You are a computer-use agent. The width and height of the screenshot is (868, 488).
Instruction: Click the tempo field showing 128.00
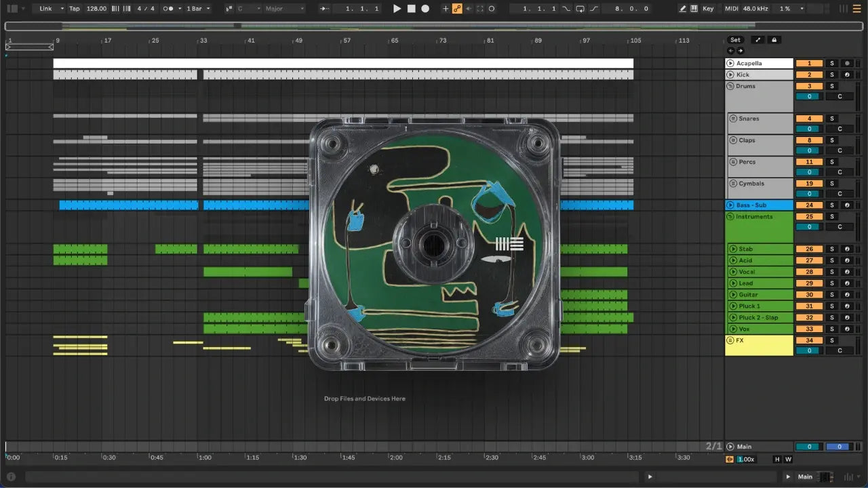coord(96,9)
